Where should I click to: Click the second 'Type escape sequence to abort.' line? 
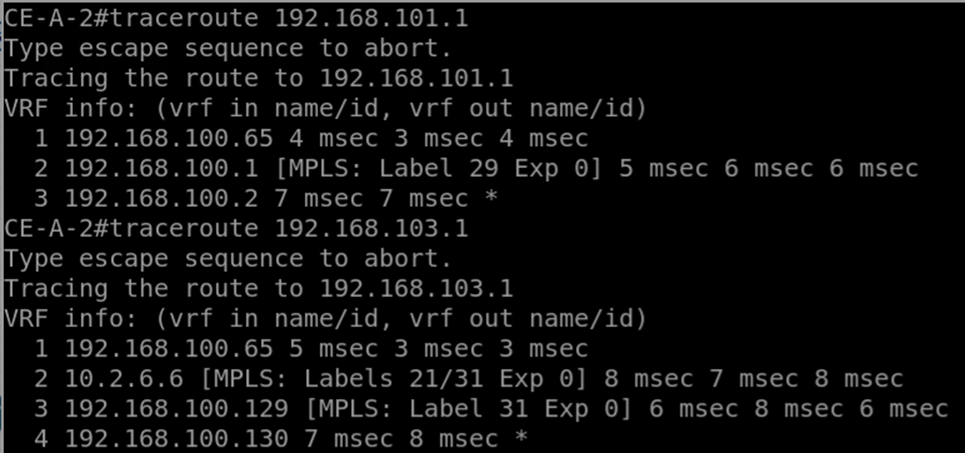pos(228,259)
